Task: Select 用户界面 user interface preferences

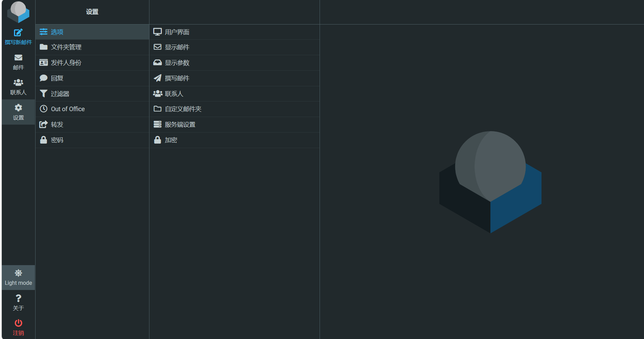Action: click(x=177, y=32)
